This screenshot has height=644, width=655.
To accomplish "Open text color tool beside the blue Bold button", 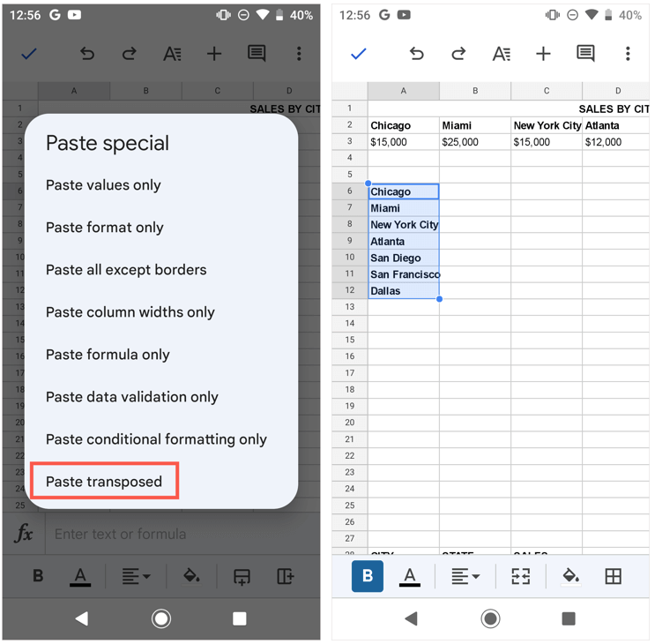I will tap(410, 576).
